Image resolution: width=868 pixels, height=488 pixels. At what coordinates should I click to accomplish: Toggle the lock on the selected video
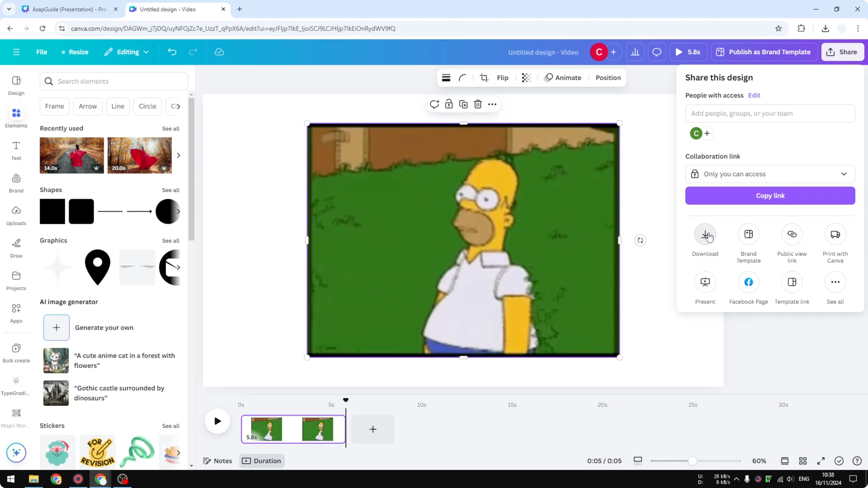(448, 104)
